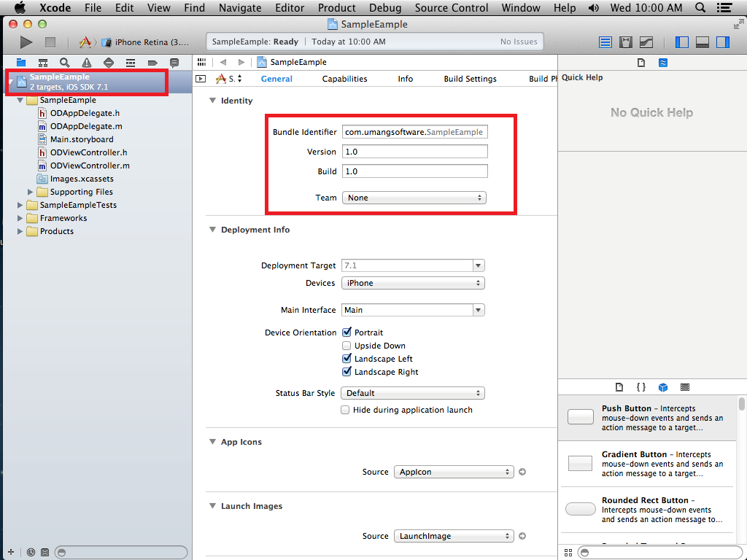Open the related items grid menu
747x560 pixels.
(201, 62)
